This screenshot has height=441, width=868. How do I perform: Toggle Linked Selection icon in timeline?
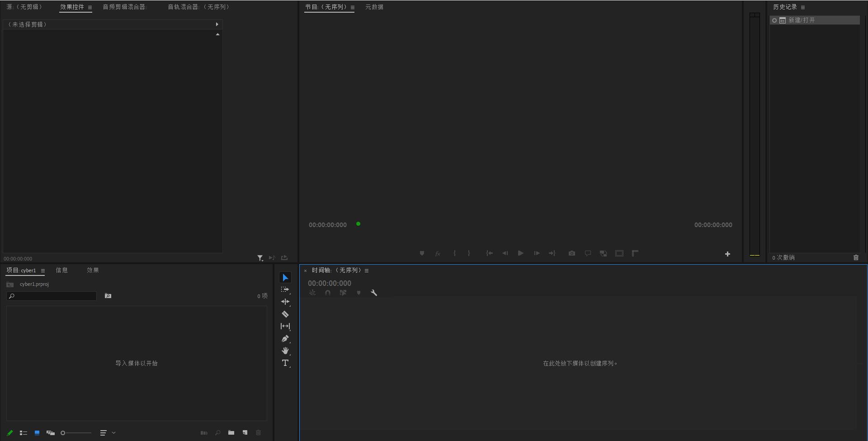click(343, 293)
